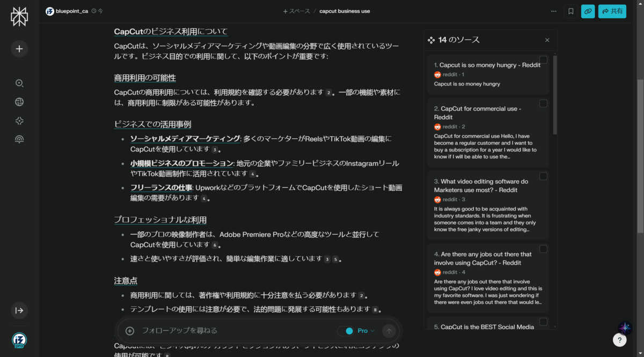Click citation 2 after 確認する必要があります
This screenshot has width=644, height=357.
click(x=328, y=92)
